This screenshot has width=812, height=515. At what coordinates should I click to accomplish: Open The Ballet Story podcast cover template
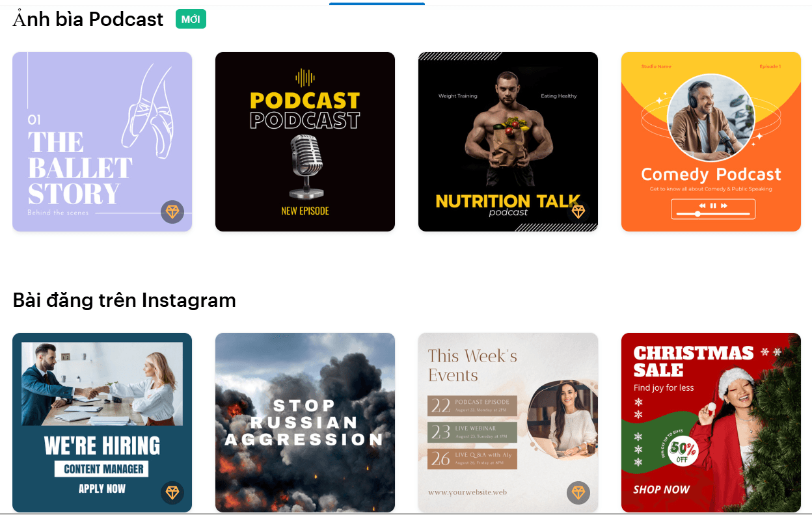click(x=102, y=142)
